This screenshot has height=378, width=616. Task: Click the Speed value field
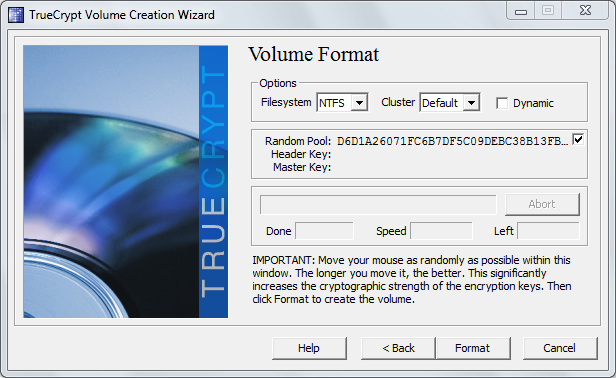[x=441, y=231]
